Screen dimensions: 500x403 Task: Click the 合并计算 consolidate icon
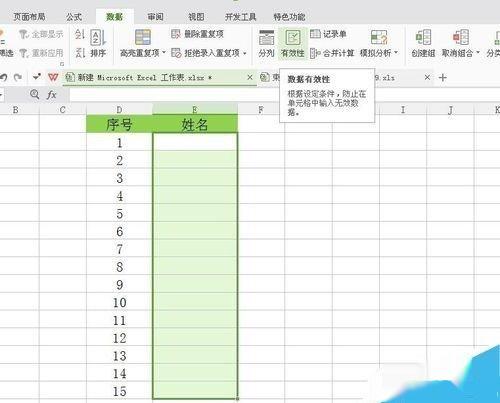pos(315,53)
